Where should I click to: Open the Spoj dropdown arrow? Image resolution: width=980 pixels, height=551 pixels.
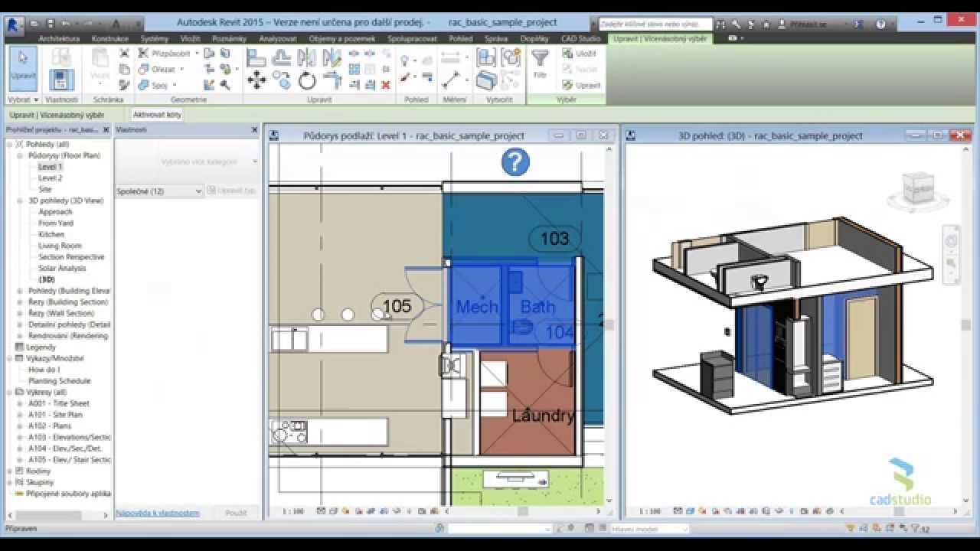coord(175,85)
